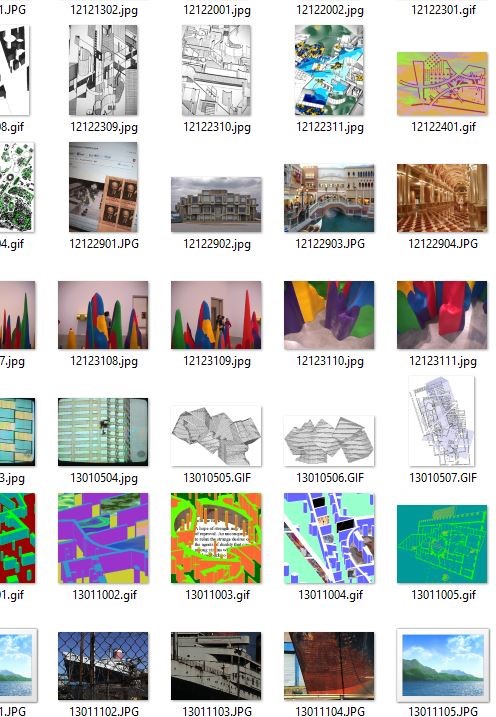Select concrete building photo 12122902.jpg
The image size is (496, 717).
click(216, 204)
